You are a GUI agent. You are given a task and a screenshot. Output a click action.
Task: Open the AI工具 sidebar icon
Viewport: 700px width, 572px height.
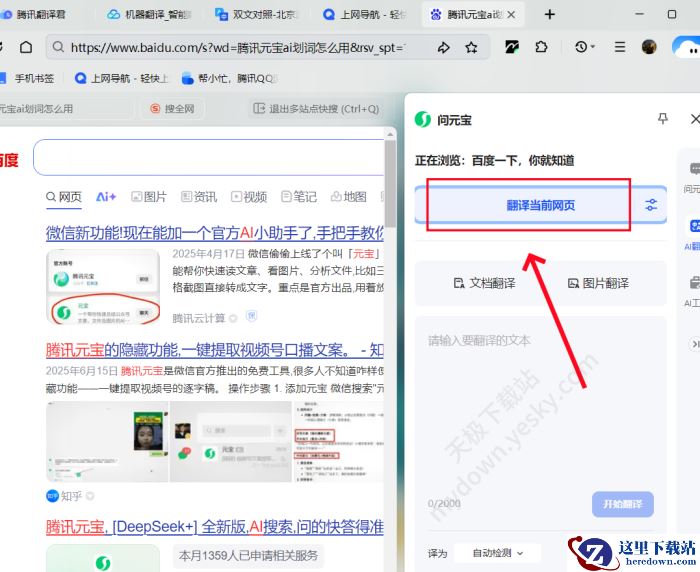tap(693, 290)
